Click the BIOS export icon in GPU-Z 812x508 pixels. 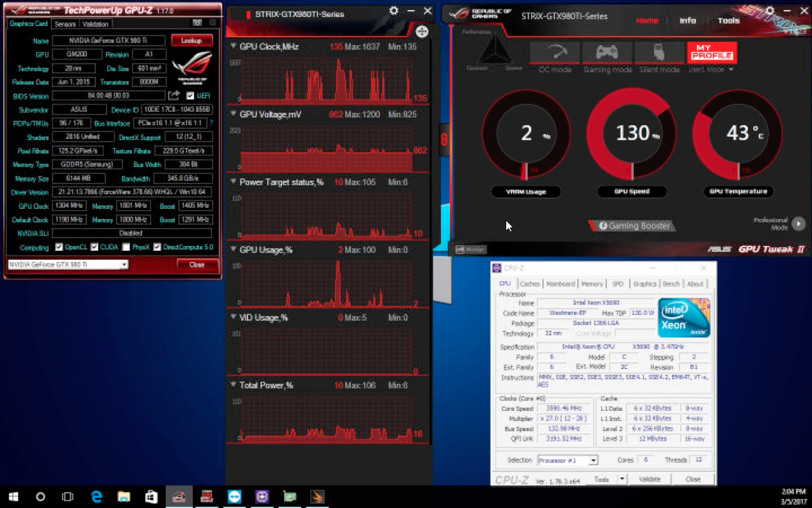click(174, 95)
